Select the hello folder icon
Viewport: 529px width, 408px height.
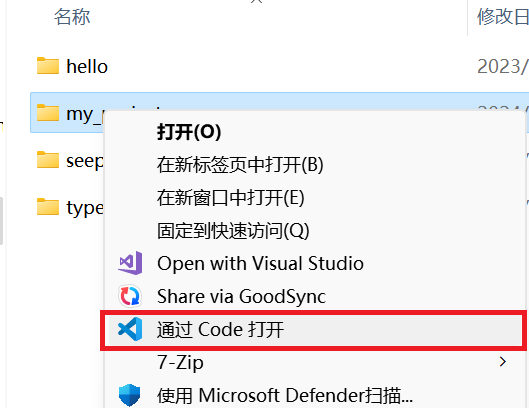(48, 66)
